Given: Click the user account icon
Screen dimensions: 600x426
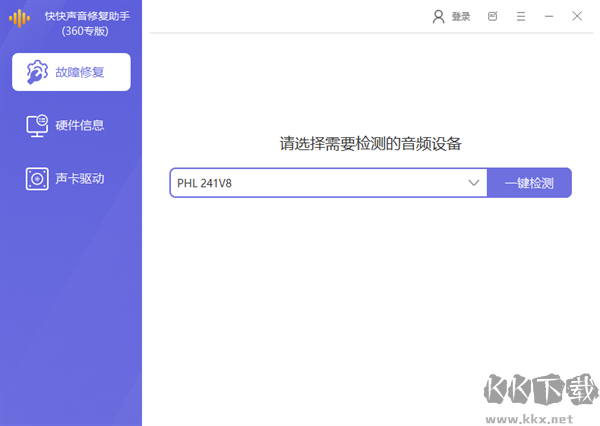Looking at the screenshot, I should tap(438, 16).
